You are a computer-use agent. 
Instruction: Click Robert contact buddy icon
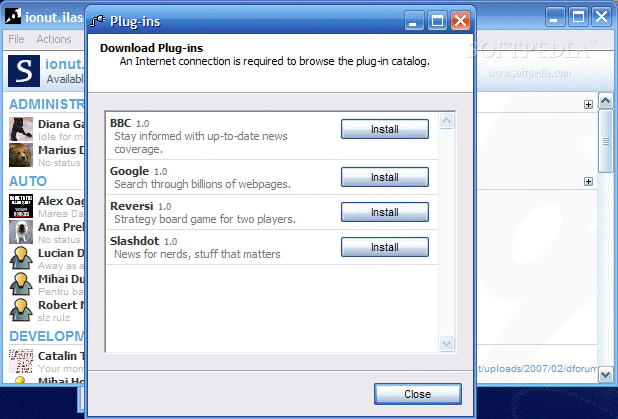[x=21, y=310]
